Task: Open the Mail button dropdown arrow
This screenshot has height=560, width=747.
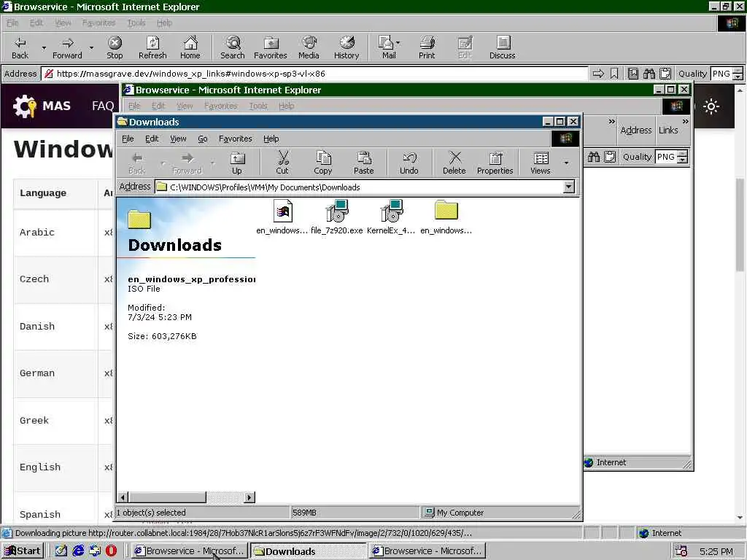Action: [x=398, y=43]
